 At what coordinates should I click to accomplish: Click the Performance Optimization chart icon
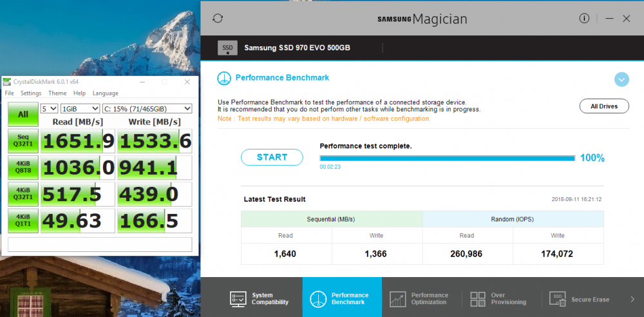click(397, 299)
